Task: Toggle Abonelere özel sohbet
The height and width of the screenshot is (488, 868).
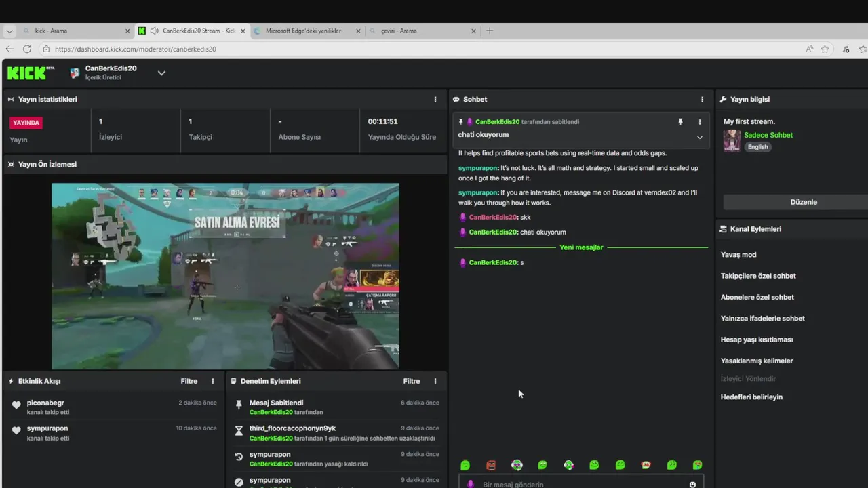Action: click(x=757, y=297)
